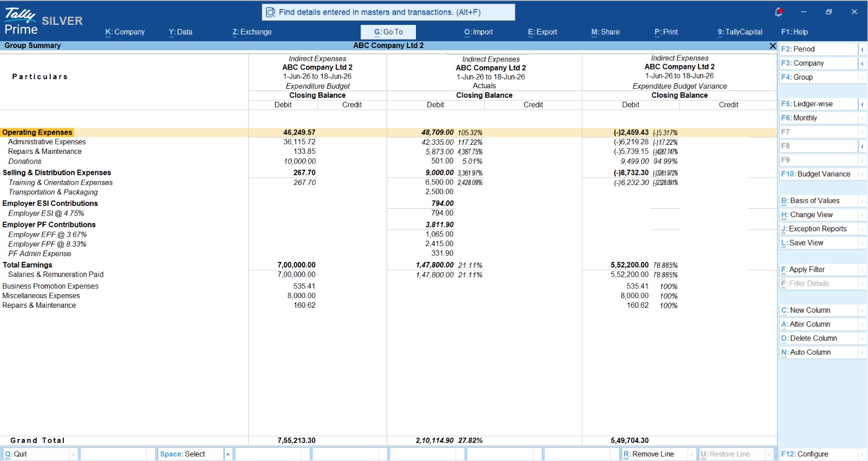Open H: Change View
The height and width of the screenshot is (461, 868).
(818, 215)
